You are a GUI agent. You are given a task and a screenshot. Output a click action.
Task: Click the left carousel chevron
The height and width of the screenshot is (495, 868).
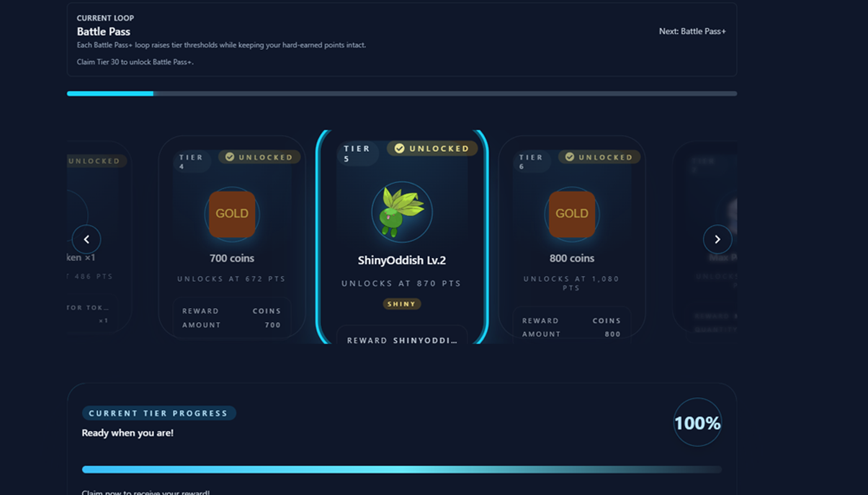tap(87, 238)
